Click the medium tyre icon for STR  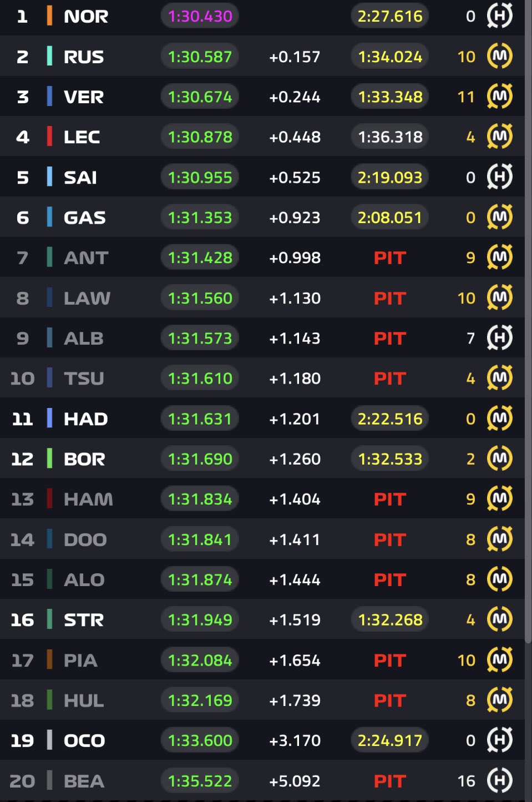coord(499,619)
